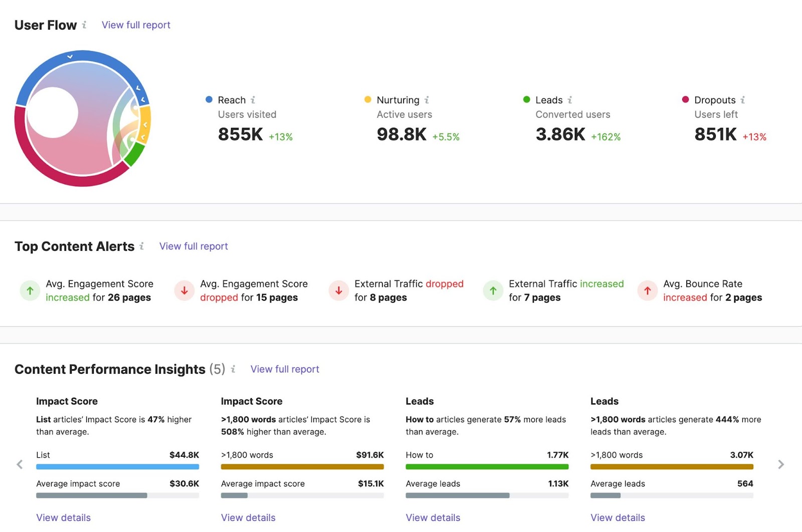The width and height of the screenshot is (802, 532).
Task: Click the blue Reach legend dot
Action: 209,100
